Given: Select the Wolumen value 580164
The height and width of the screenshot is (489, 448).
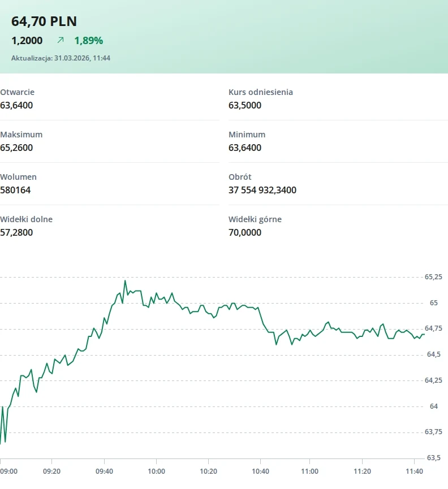Looking at the screenshot, I should pyautogui.click(x=15, y=190).
